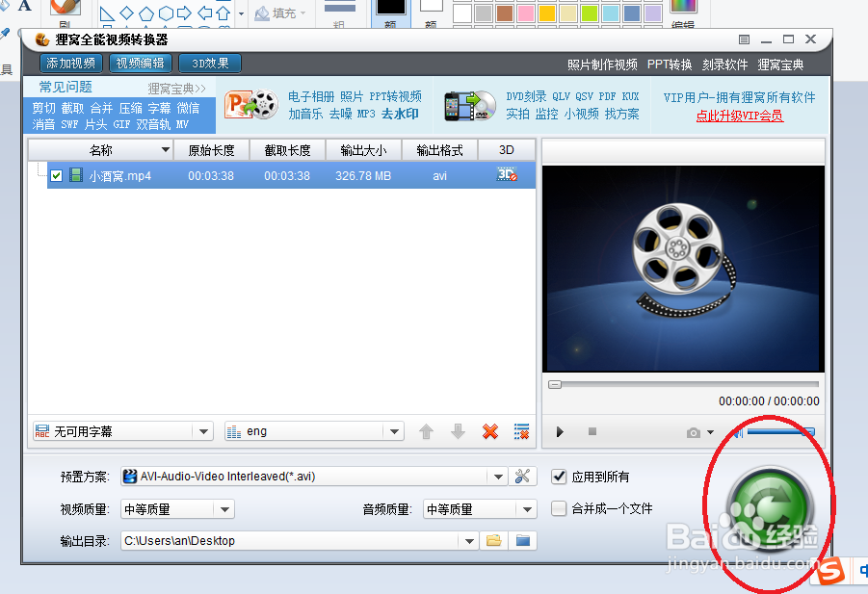The width and height of the screenshot is (868, 594).
Task: Click 点此升级VIP会员 link
Action: 740,116
